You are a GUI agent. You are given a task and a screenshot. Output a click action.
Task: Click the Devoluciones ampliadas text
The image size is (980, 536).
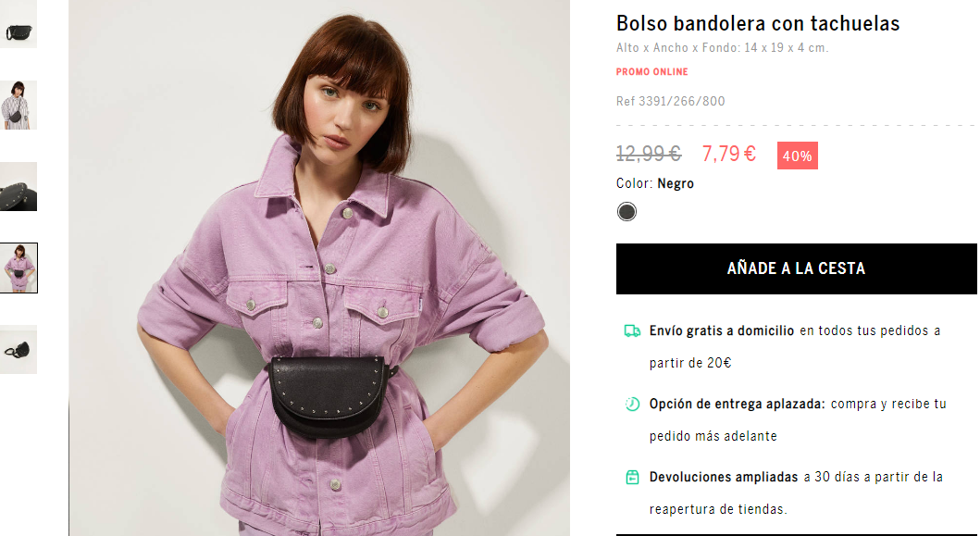(723, 477)
